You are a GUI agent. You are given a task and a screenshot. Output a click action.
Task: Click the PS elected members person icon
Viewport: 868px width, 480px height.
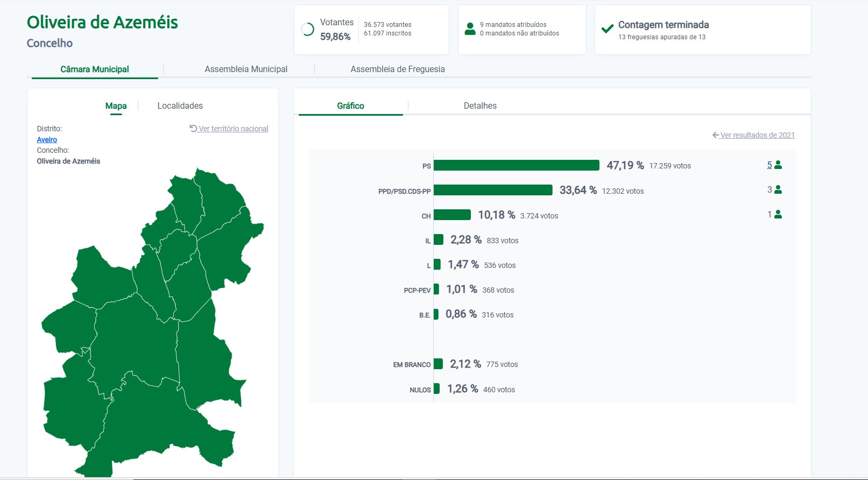point(778,165)
